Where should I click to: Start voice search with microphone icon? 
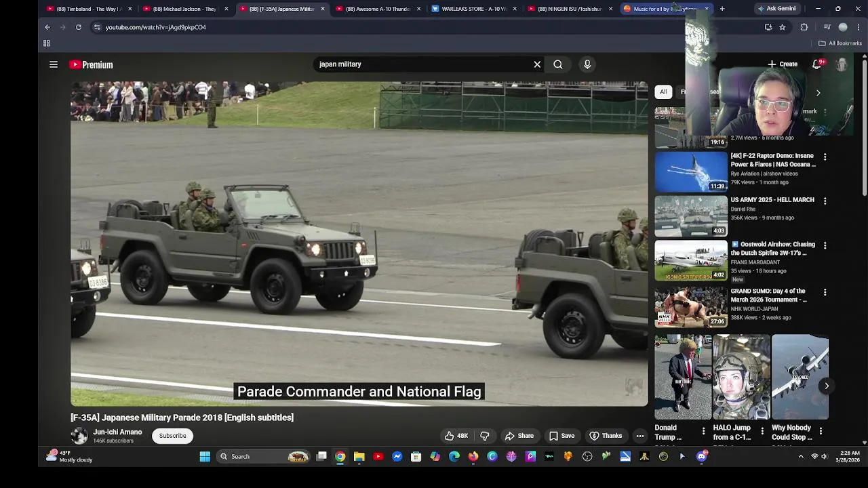(x=587, y=64)
